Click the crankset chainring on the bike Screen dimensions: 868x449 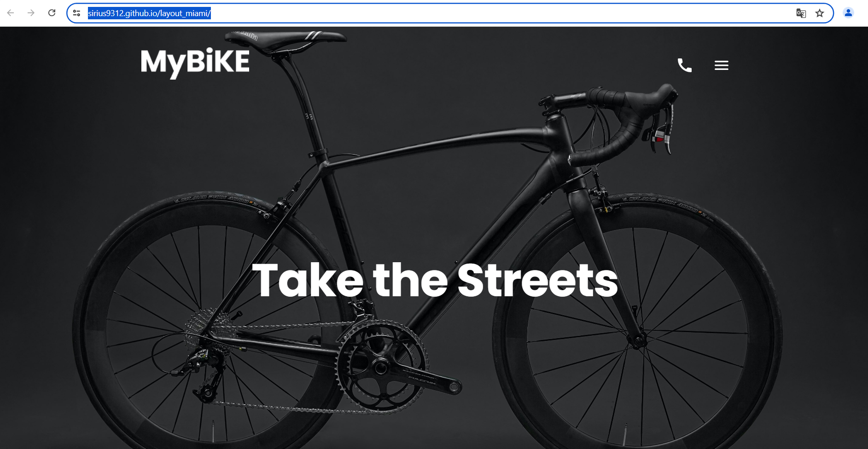point(382,366)
